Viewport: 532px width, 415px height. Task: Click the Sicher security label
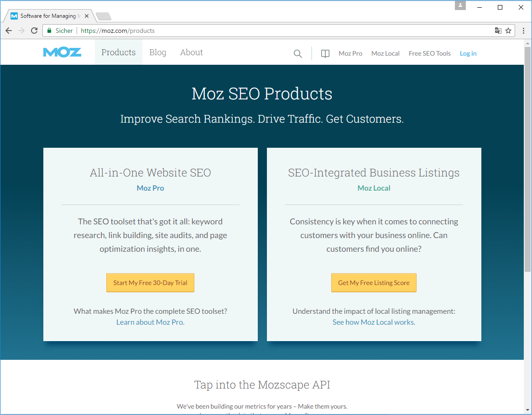(x=64, y=31)
